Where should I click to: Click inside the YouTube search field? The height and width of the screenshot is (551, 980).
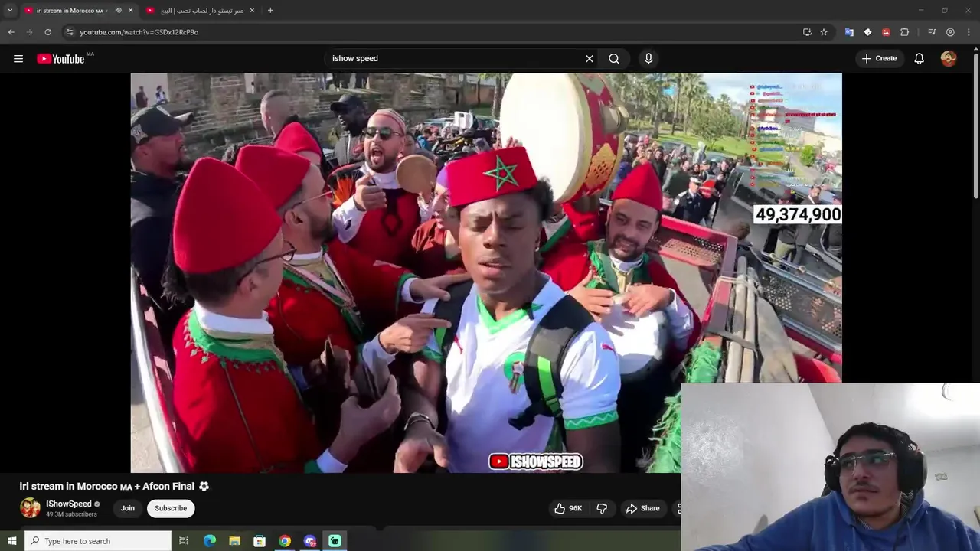tap(456, 58)
